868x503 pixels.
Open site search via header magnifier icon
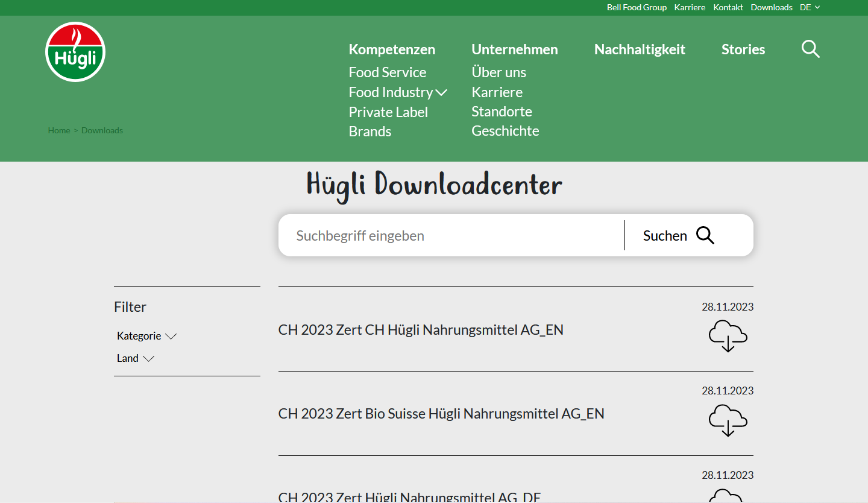tap(810, 49)
